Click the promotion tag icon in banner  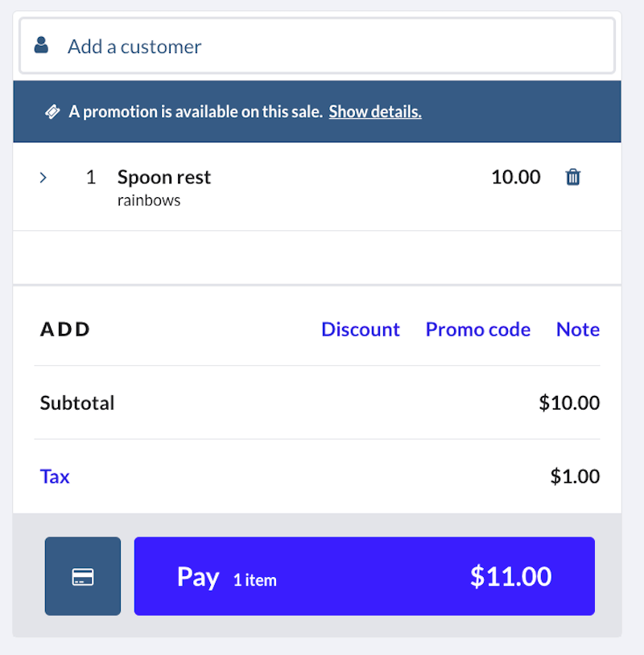pyautogui.click(x=52, y=112)
